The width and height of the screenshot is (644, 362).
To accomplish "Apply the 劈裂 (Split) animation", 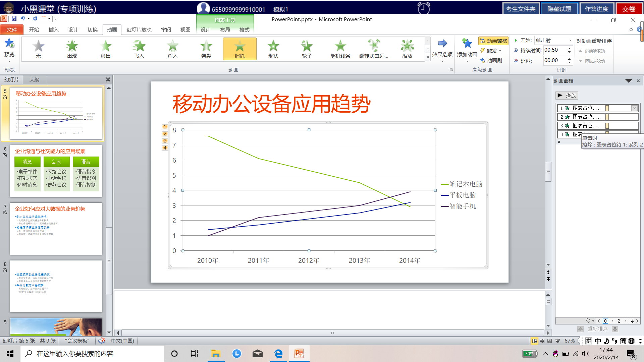I will pos(206,49).
